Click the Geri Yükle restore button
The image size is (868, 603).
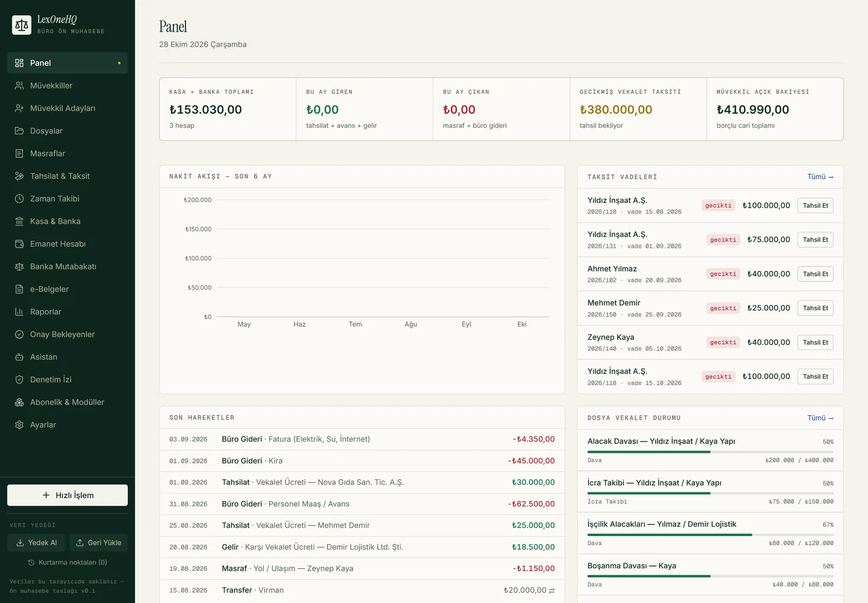pyautogui.click(x=99, y=543)
